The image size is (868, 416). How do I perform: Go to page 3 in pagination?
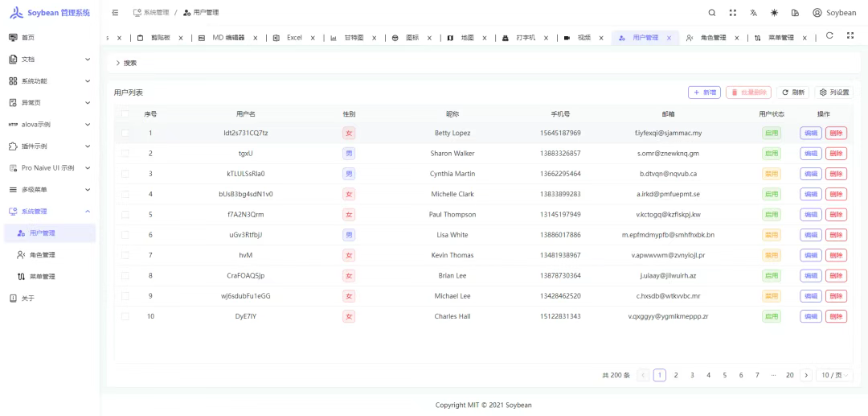coord(692,375)
